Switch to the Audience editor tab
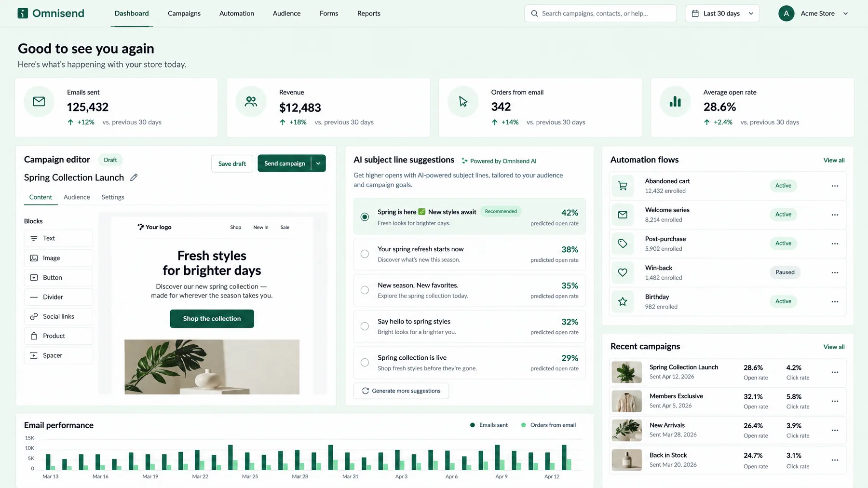 pyautogui.click(x=77, y=197)
